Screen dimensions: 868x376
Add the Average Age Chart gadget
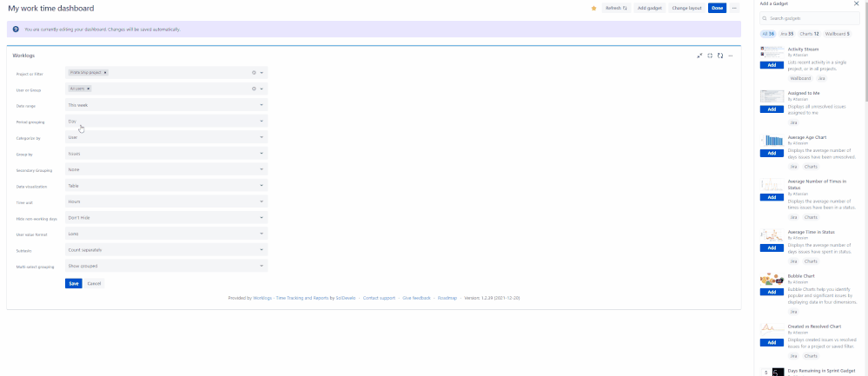(772, 153)
